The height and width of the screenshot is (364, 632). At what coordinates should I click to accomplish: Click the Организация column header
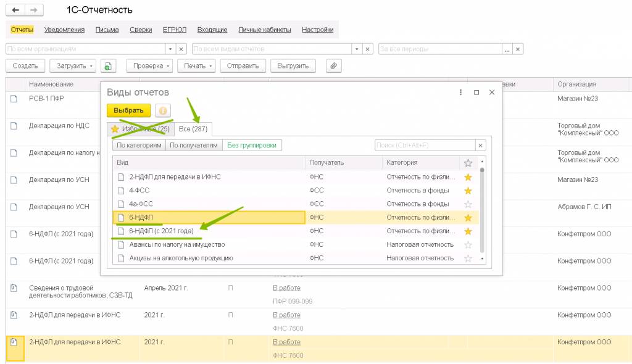pyautogui.click(x=591, y=85)
